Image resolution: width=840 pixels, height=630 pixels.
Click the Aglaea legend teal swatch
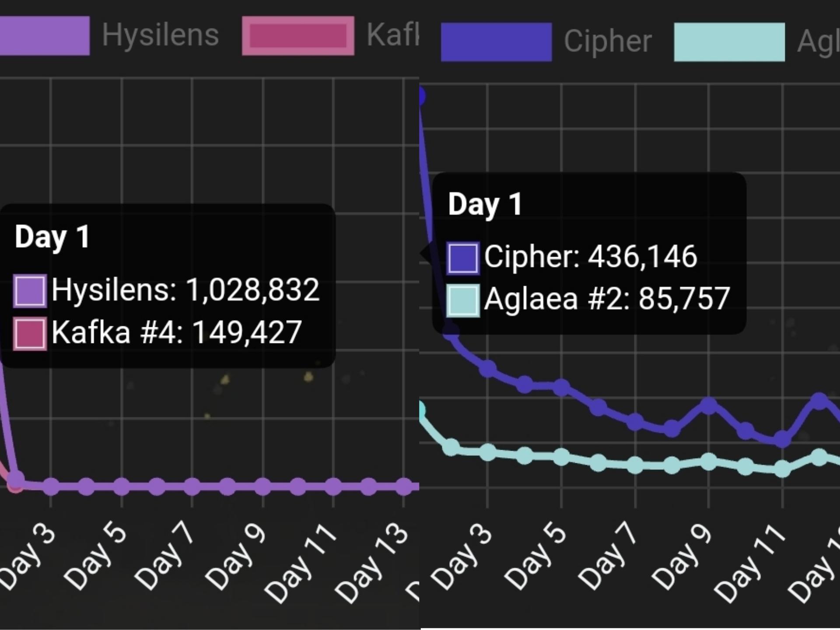[x=729, y=42]
